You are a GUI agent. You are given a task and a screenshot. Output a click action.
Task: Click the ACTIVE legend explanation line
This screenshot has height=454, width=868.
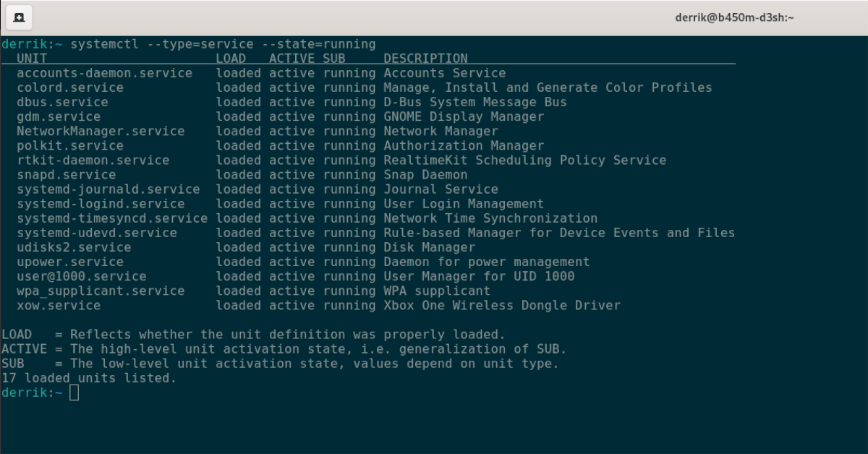(284, 348)
